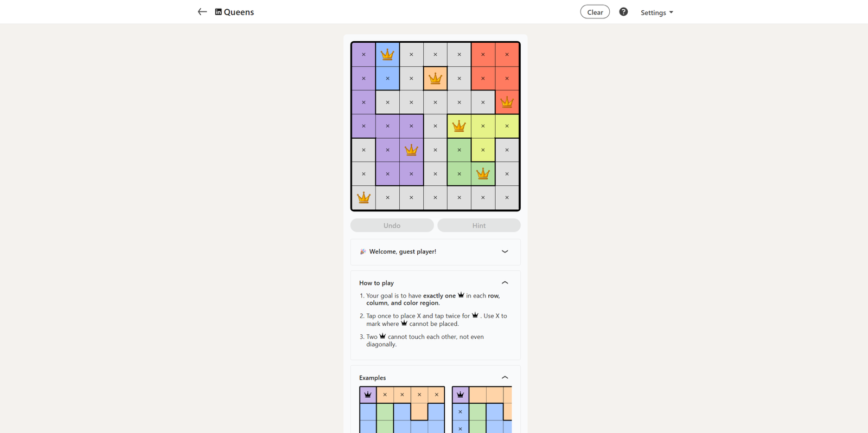Click the crown in the orange cell
The height and width of the screenshot is (433, 868).
click(435, 79)
